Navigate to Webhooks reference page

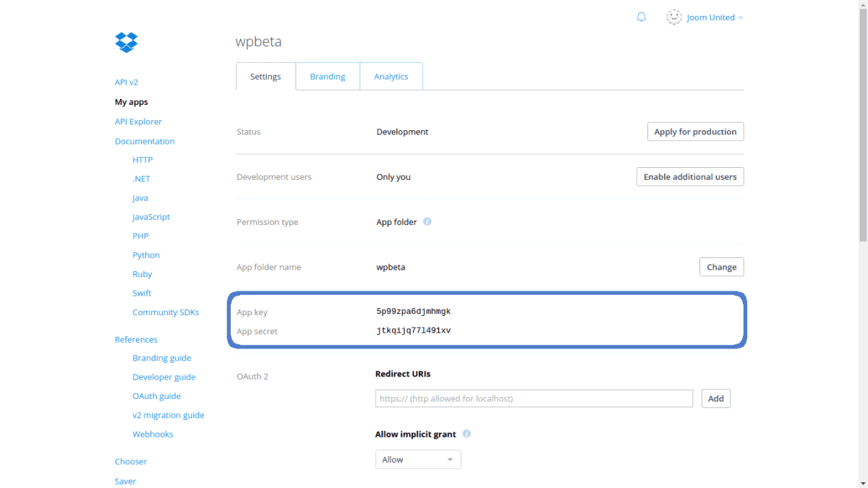pyautogui.click(x=153, y=435)
